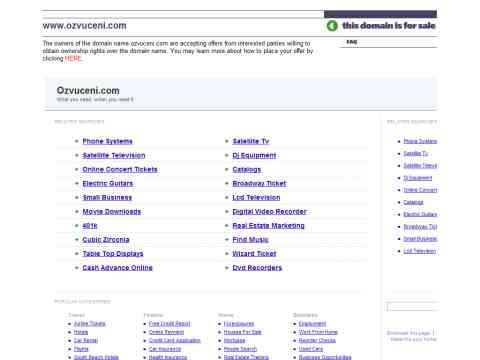480x360 pixels.
Task: Open the Employment link
Action: tap(312, 324)
